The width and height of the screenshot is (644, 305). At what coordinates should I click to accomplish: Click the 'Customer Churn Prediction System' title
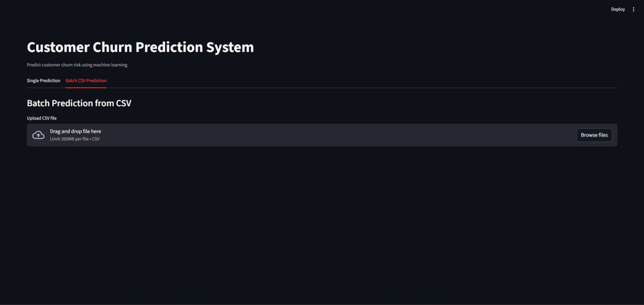[x=140, y=47]
